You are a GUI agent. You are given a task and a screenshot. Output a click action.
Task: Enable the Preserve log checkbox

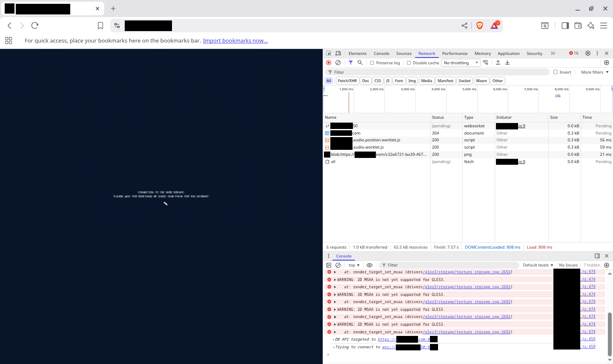[x=372, y=63]
